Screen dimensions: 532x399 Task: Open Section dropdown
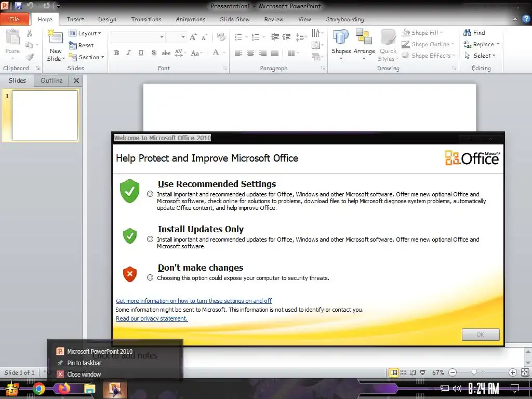(x=86, y=57)
